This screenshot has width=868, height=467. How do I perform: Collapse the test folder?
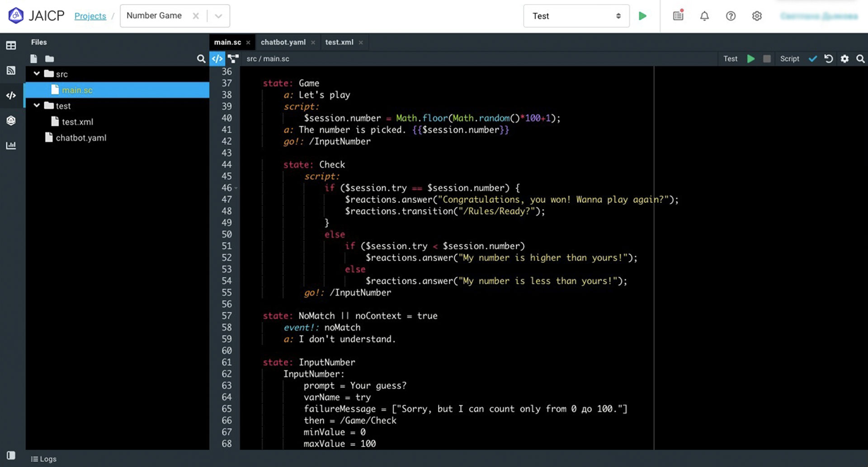point(37,106)
